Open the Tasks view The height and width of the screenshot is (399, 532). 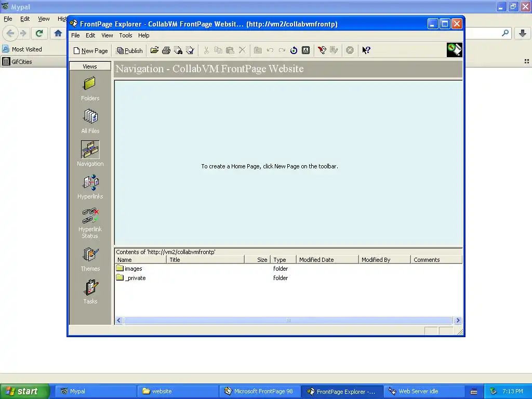tap(90, 292)
